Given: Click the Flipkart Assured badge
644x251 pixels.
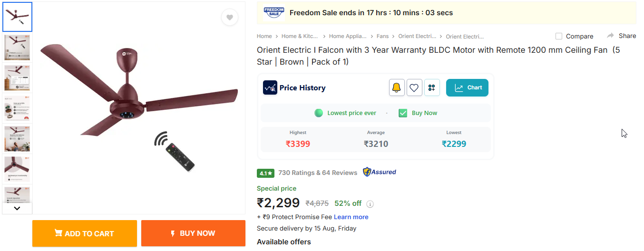Looking at the screenshot, I should coord(380,172).
